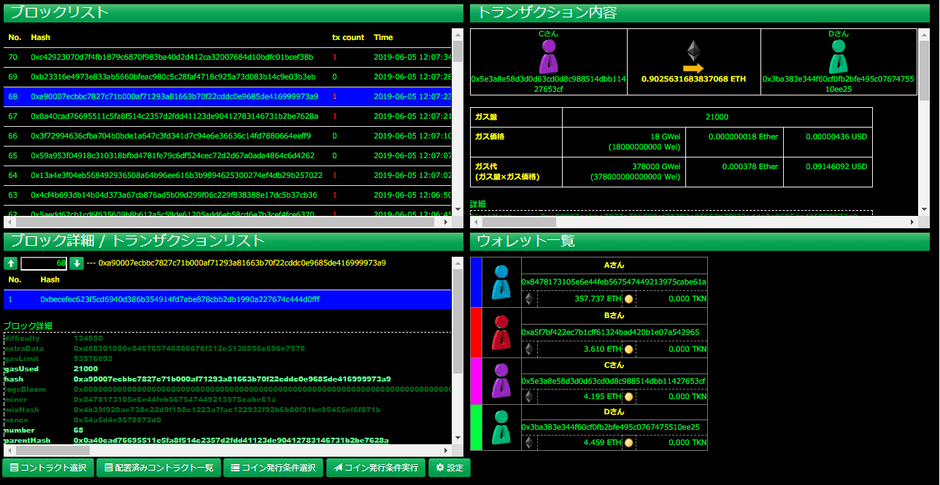
Task: Click block list vertical scrollbar
Action: [457, 122]
